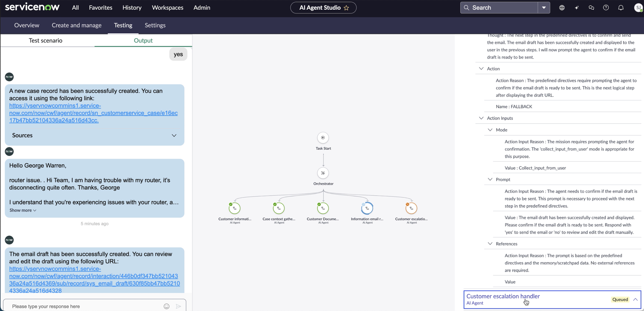Open the chat conversations icon in the header

(x=591, y=8)
